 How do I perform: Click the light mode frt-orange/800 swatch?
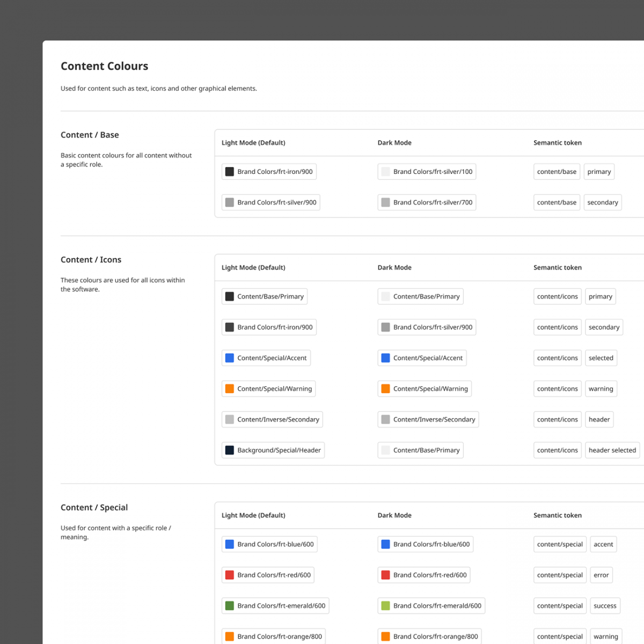pyautogui.click(x=229, y=636)
